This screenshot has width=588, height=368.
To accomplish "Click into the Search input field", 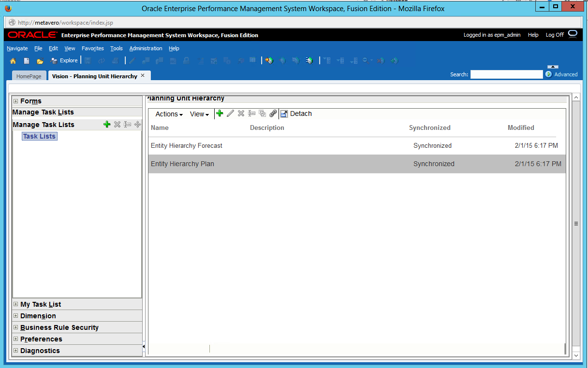I will click(x=506, y=74).
